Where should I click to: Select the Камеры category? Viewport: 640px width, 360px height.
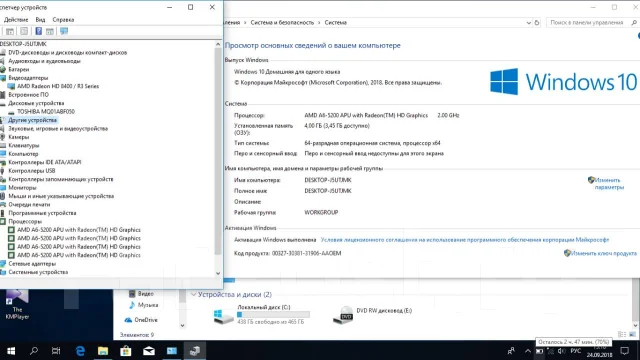click(x=18, y=137)
